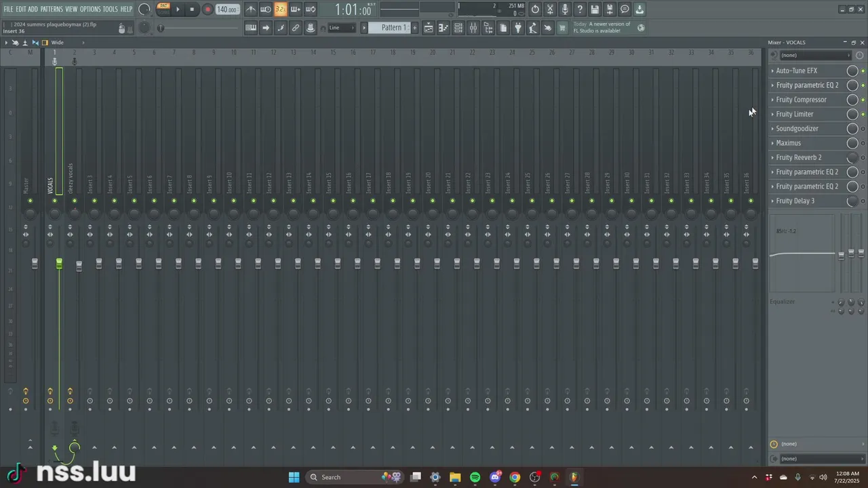Open the Fruity Reeverb 2 slot arrow menu

(x=772, y=157)
